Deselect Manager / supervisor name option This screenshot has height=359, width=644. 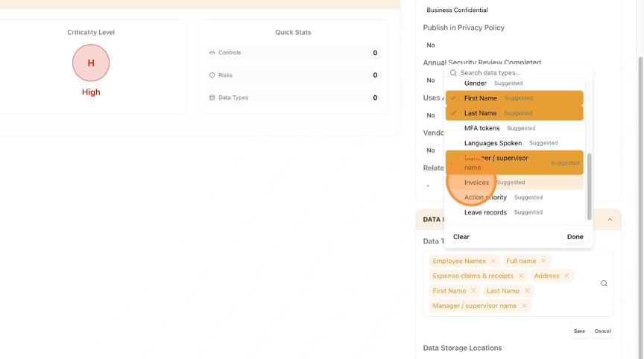[x=514, y=162]
